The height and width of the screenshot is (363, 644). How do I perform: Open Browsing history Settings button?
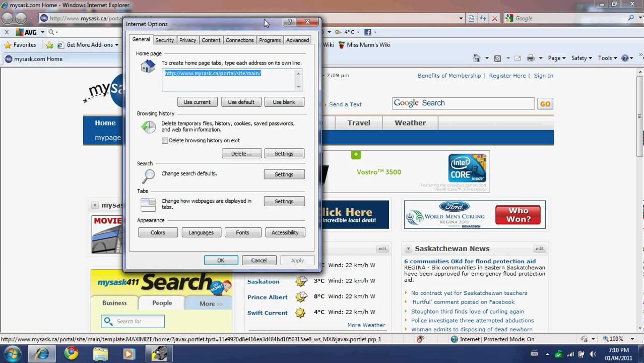284,153
